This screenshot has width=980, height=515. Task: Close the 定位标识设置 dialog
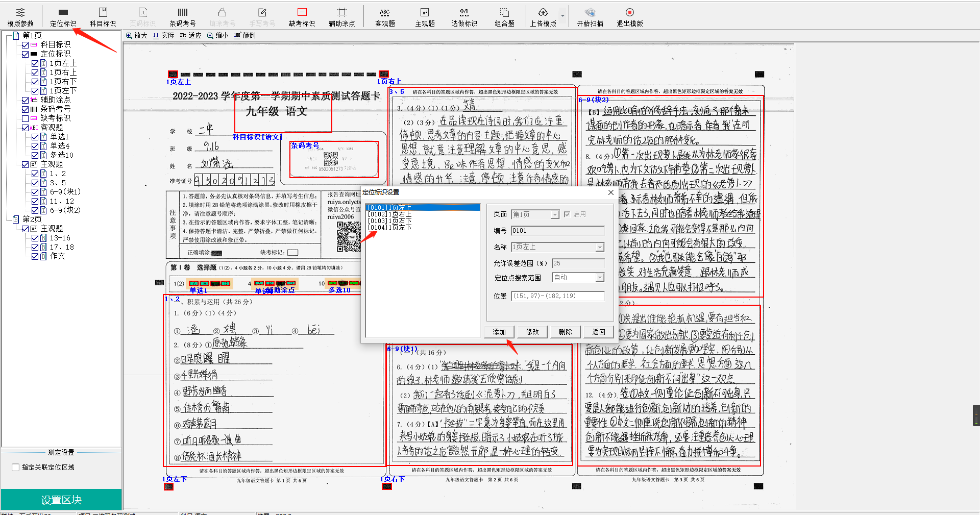pyautogui.click(x=610, y=192)
